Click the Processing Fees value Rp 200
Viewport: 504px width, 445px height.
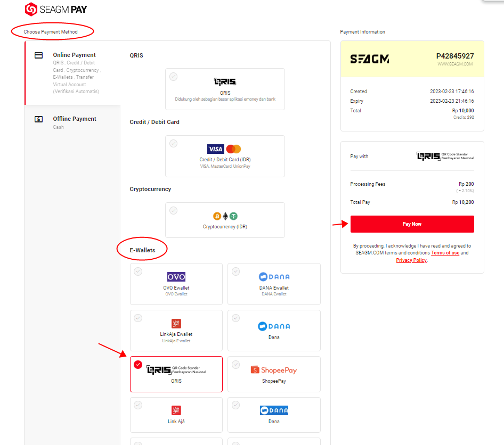pyautogui.click(x=466, y=184)
